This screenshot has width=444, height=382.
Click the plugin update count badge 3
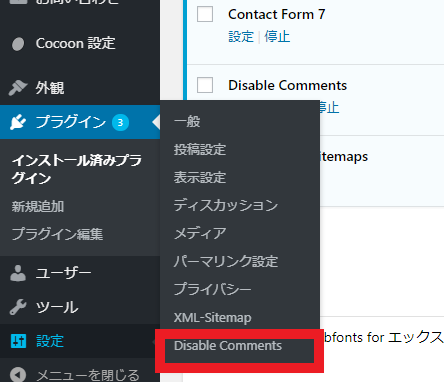pyautogui.click(x=120, y=123)
